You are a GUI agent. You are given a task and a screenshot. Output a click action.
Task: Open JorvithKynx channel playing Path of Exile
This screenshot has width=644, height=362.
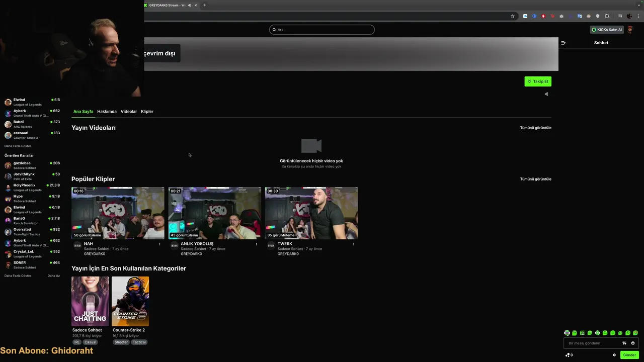click(32, 176)
